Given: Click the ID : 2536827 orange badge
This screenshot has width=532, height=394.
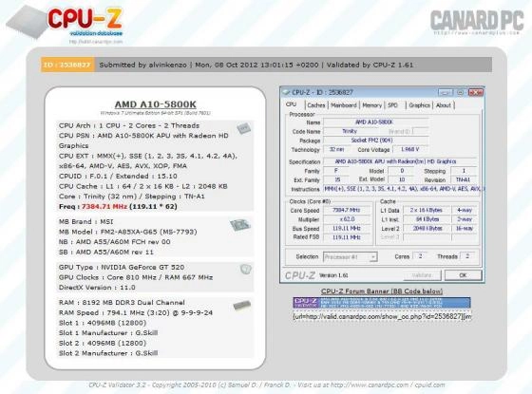Looking at the screenshot, I should [67, 65].
